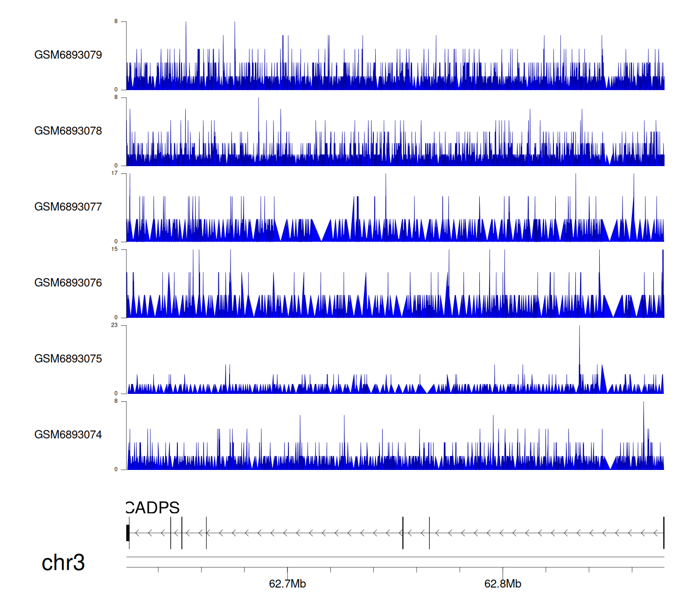This screenshot has width=700, height=616.
Task: Click the chr3 chromosome label
Action: click(x=63, y=563)
